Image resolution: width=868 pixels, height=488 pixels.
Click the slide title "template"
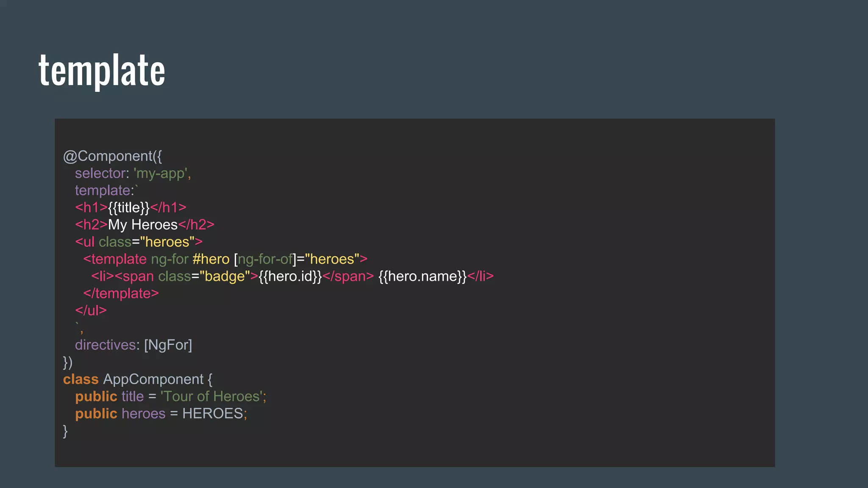102,70
